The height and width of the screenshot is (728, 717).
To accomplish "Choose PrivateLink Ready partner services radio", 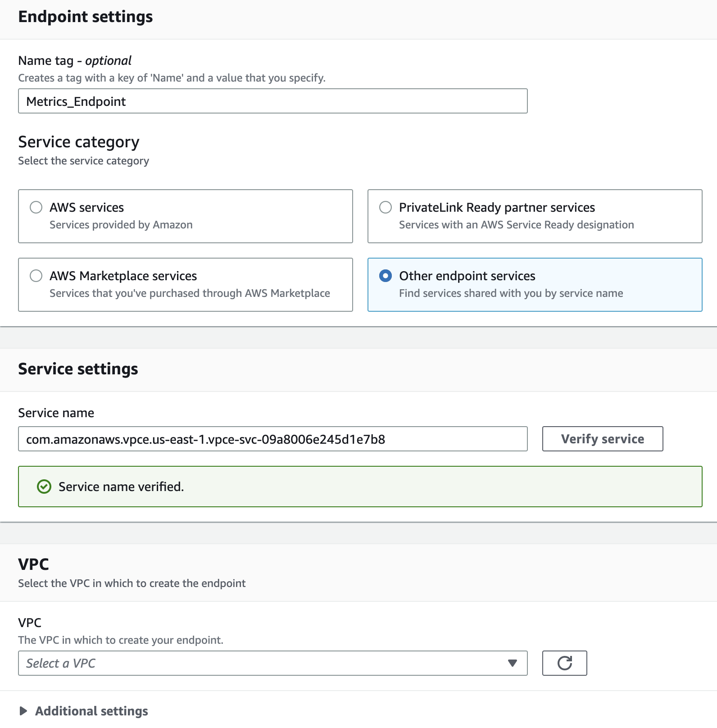I will [x=386, y=207].
